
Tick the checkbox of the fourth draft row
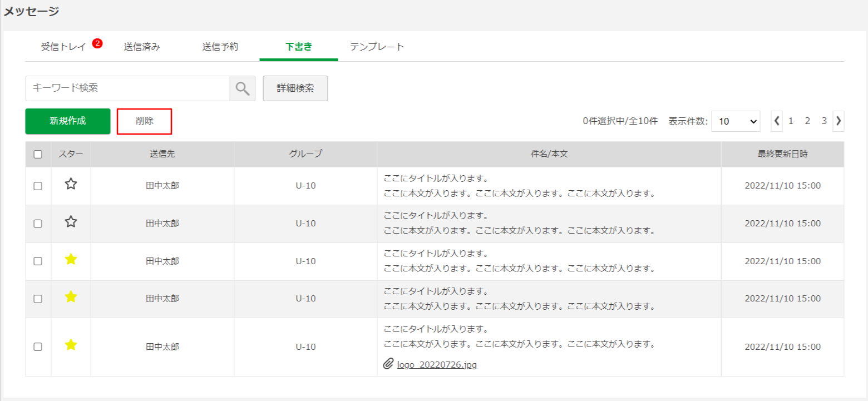point(38,299)
